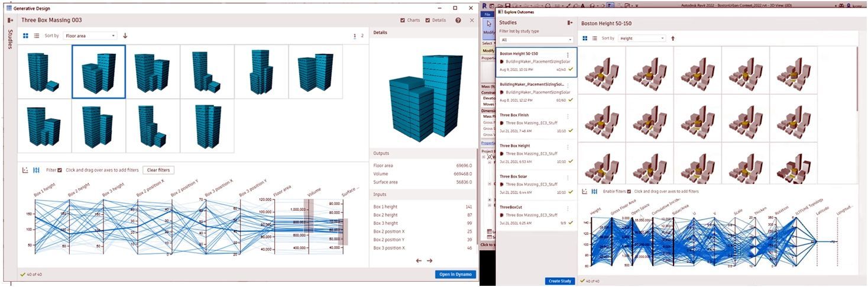
Task: Click Box 1 height axis label
Action: 45,189
